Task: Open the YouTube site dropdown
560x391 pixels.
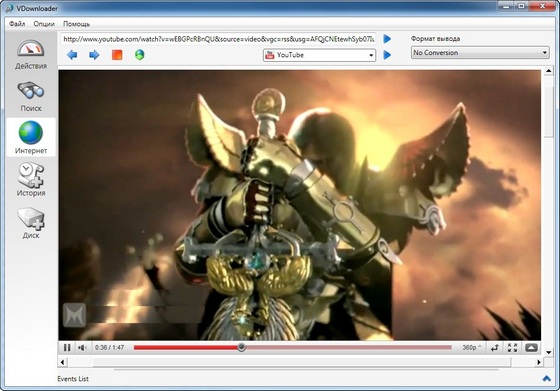Action: coord(319,55)
